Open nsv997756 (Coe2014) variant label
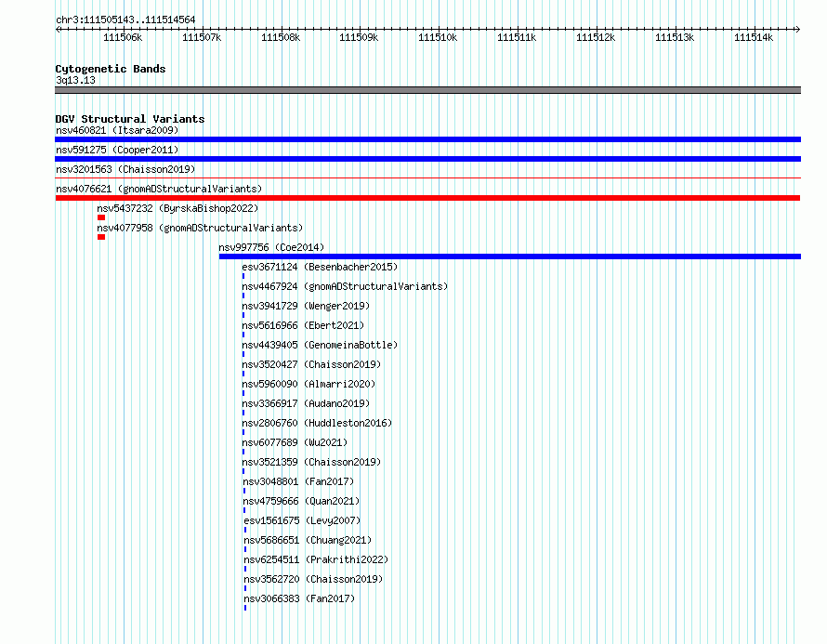This screenshot has width=827, height=644. [271, 247]
